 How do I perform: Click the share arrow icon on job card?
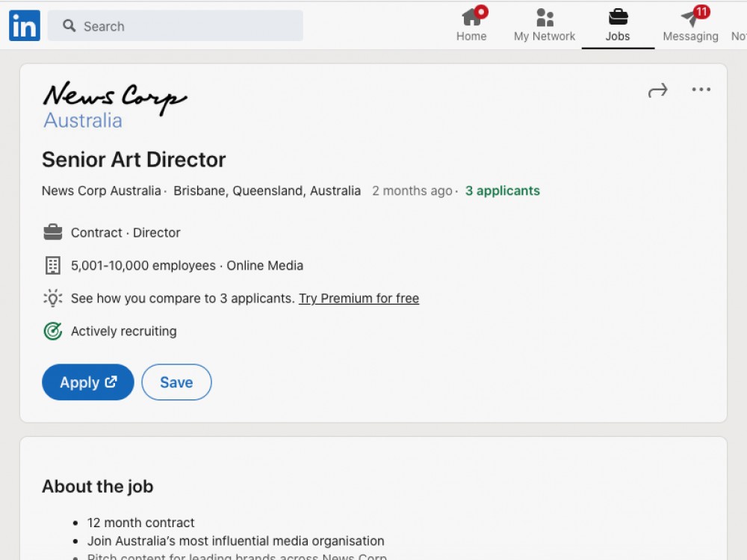point(658,90)
